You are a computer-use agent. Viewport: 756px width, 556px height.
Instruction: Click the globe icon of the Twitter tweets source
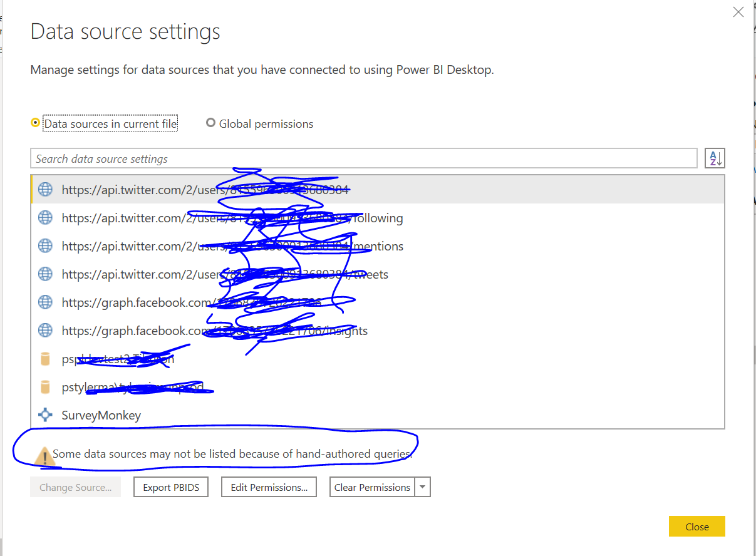click(45, 274)
